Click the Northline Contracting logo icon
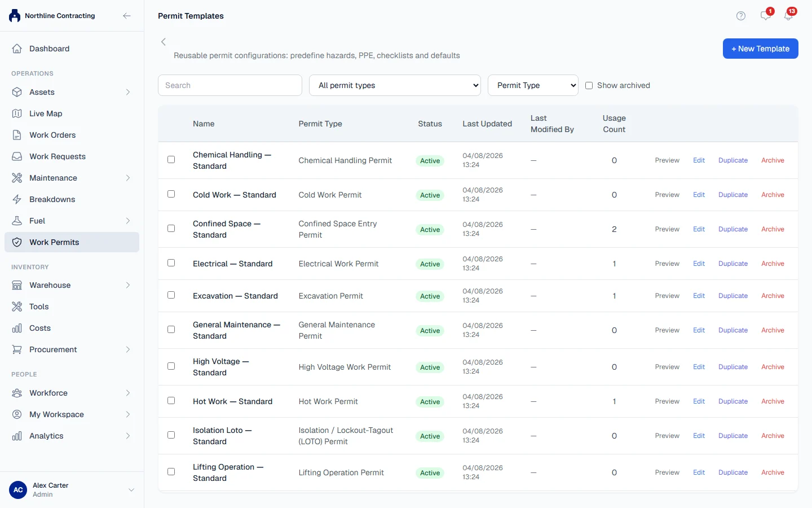Screen dimensions: 812x508 point(15,16)
